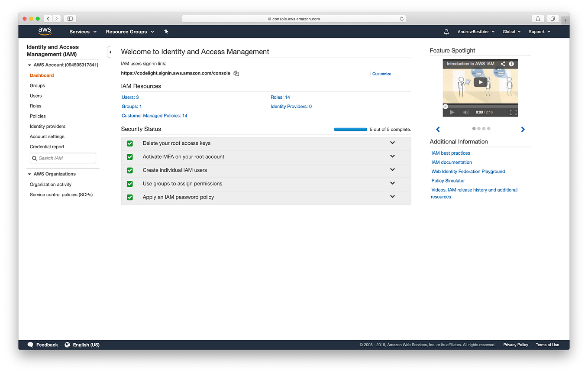Expand the Delete your root access keys row
Image resolution: width=588 pixels, height=374 pixels.
[392, 143]
